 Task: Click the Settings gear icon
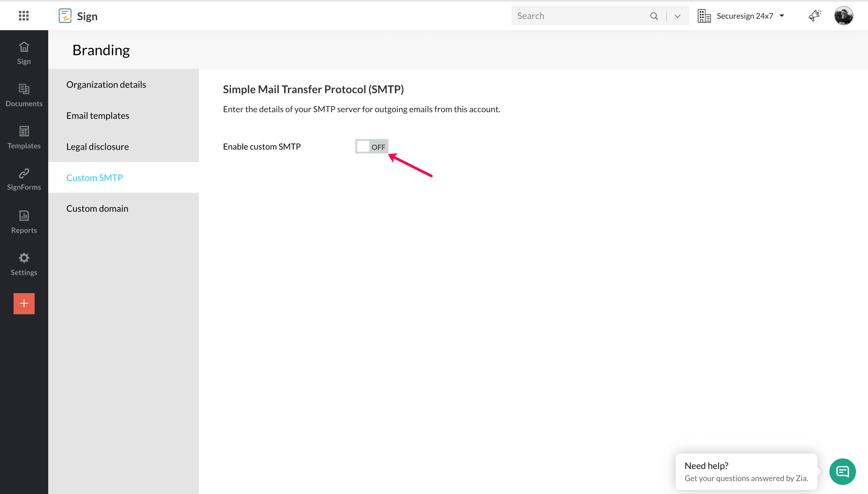pos(24,264)
